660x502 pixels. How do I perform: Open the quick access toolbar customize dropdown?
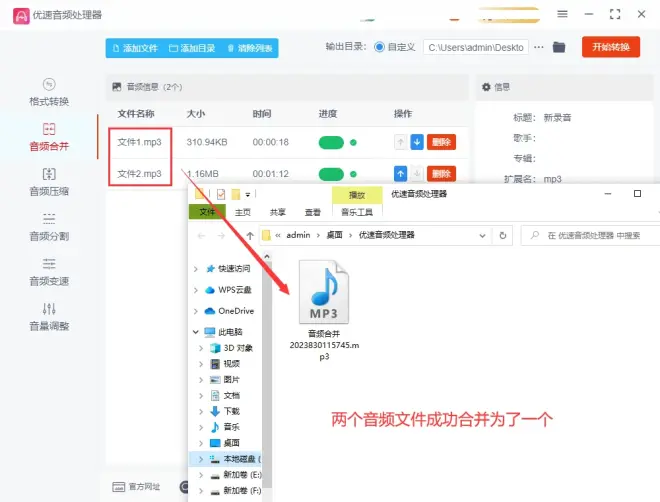coord(248,194)
